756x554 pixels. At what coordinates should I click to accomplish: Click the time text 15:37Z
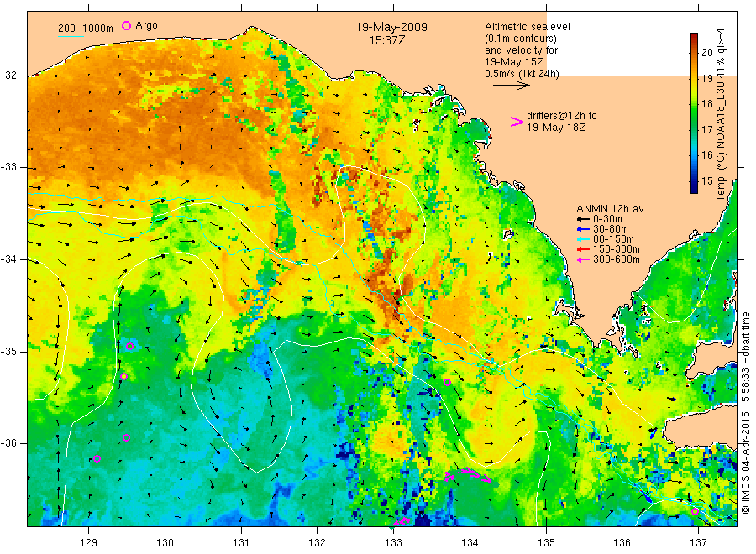click(387, 41)
